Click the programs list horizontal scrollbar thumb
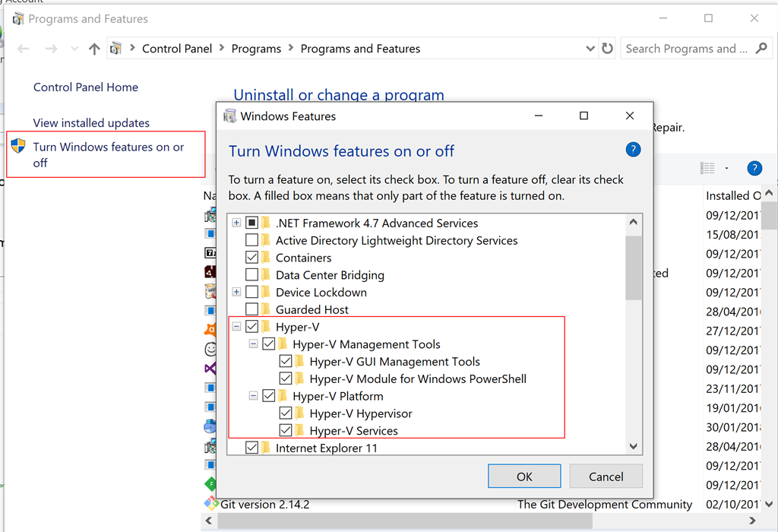Viewport: 778px width, 532px height. [x=405, y=521]
